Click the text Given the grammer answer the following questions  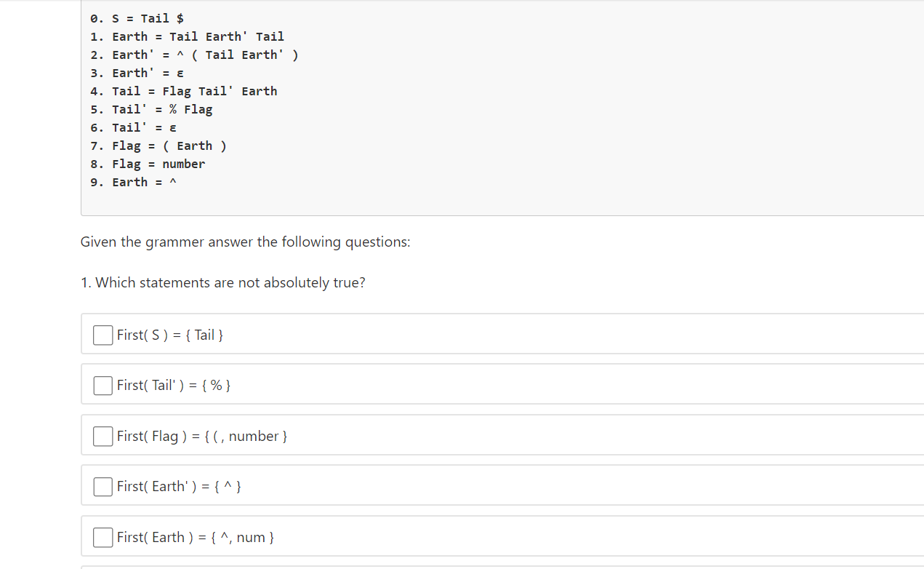[246, 242]
